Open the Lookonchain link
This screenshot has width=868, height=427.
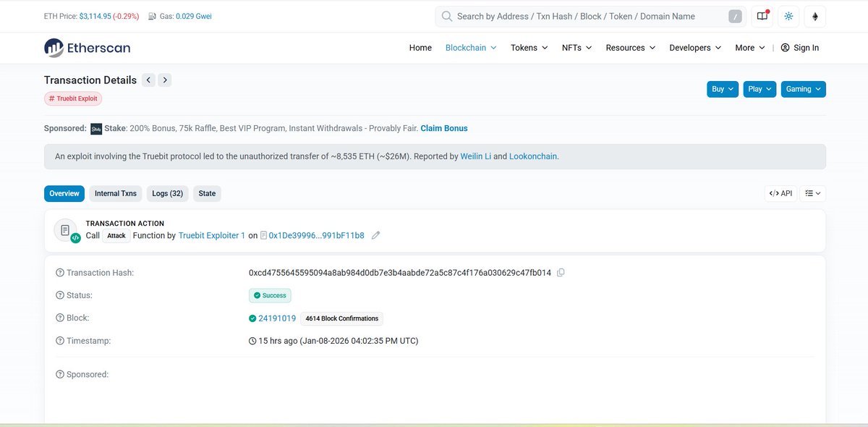(534, 156)
